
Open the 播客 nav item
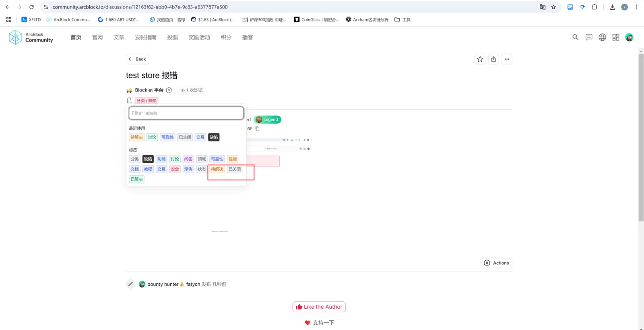(x=248, y=37)
